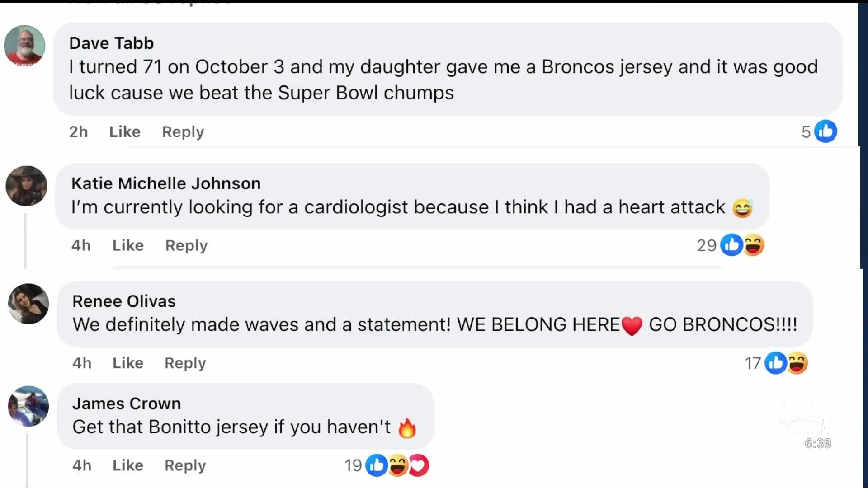Like Katie Michelle Johnson's comment

[128, 245]
